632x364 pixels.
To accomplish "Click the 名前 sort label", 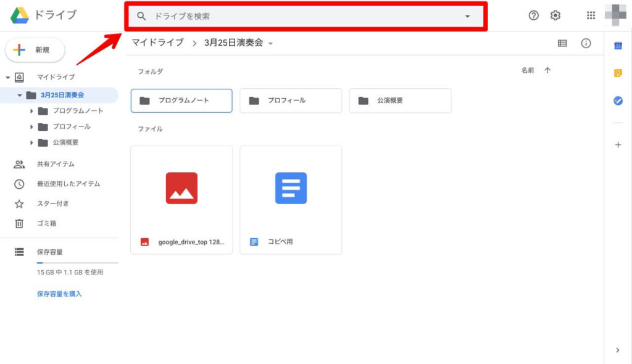I will (x=528, y=70).
